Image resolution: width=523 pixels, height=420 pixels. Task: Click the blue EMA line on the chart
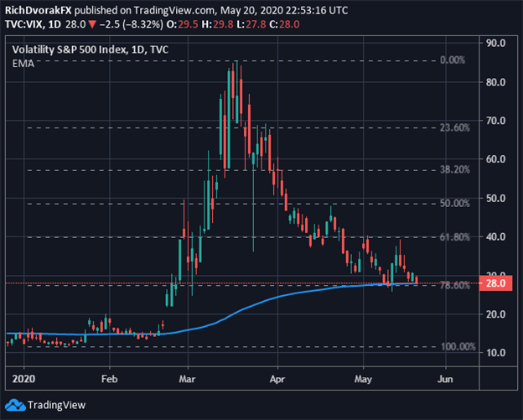pos(234,314)
